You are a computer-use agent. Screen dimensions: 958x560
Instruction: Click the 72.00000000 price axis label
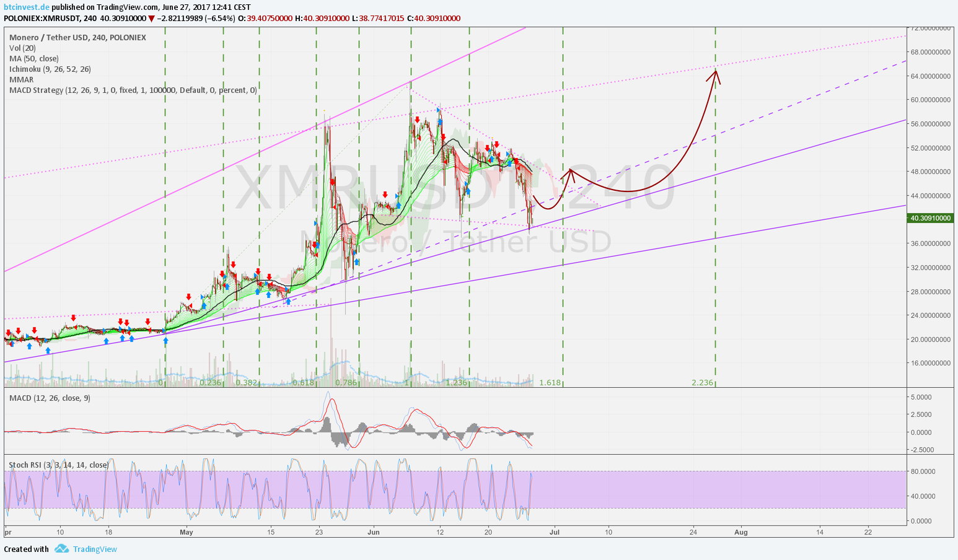tap(931, 28)
